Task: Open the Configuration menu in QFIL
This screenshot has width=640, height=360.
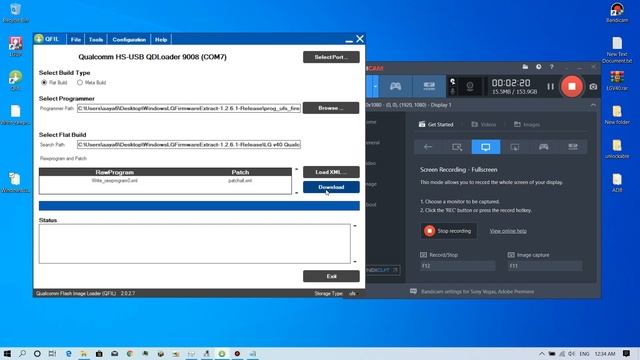Action: coord(129,40)
